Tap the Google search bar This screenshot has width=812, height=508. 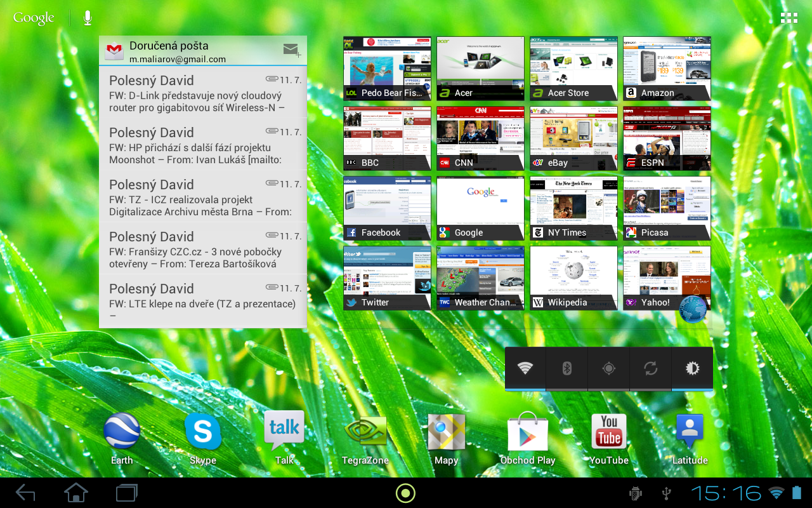33,17
